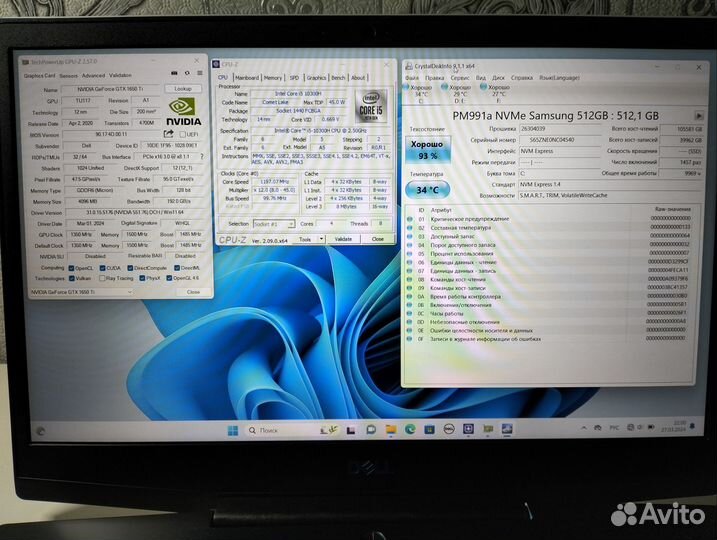This screenshot has width=717, height=540.
Task: Switch to the Validation tab in GPU-Z
Action: [120, 75]
